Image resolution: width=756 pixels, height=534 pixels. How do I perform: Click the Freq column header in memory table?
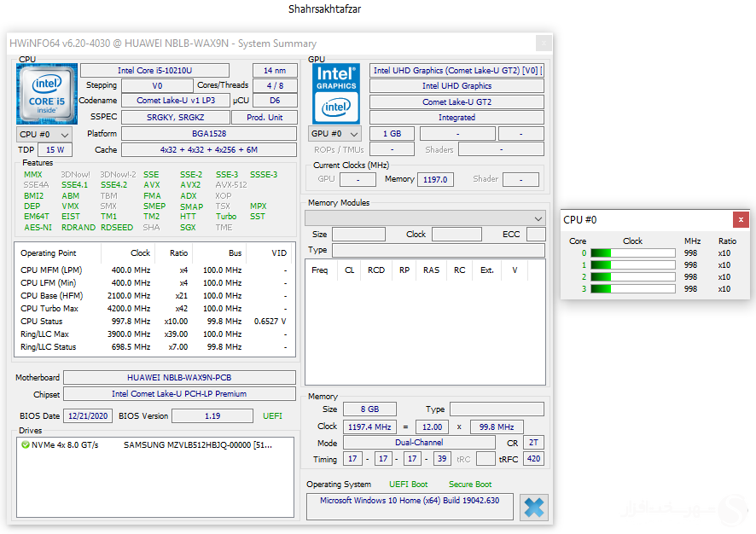[x=321, y=270]
